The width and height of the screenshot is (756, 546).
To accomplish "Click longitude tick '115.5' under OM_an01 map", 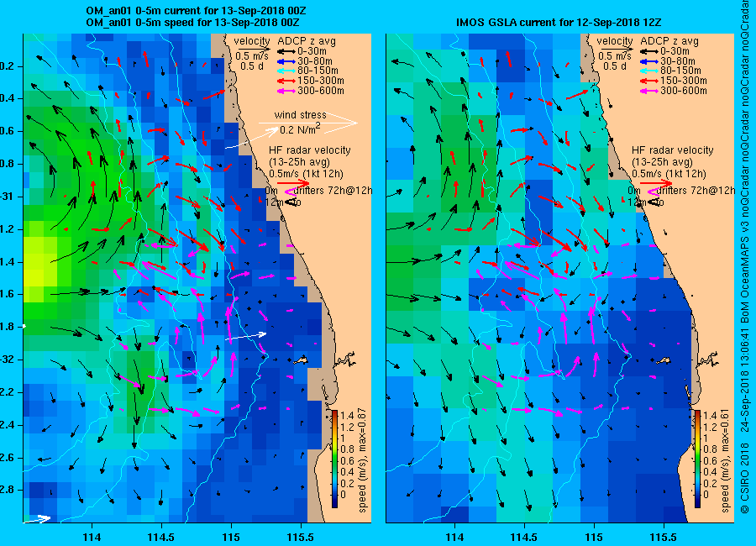I will [301, 537].
